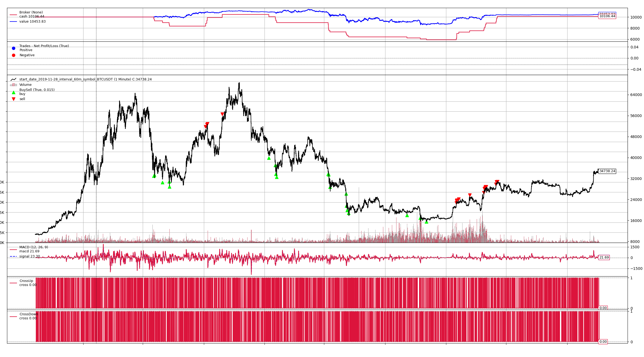
Task: Click the blue value line legend swatch
Action: tap(13, 22)
